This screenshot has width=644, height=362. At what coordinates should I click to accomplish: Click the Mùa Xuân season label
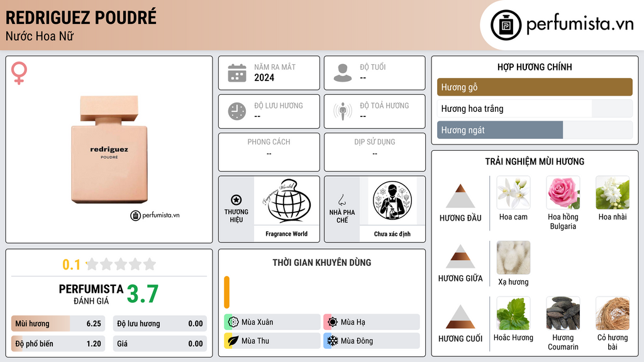pyautogui.click(x=257, y=322)
